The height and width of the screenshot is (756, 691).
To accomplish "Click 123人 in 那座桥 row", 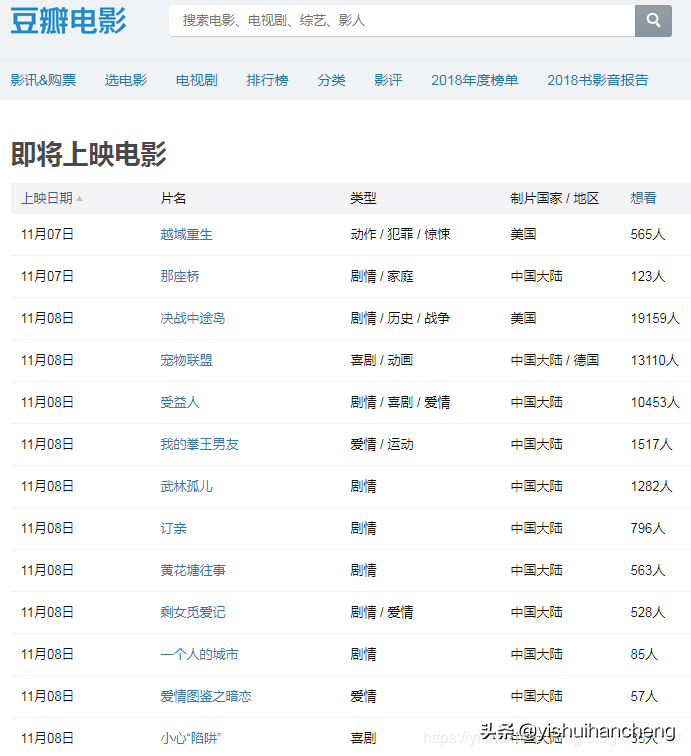I will (648, 276).
